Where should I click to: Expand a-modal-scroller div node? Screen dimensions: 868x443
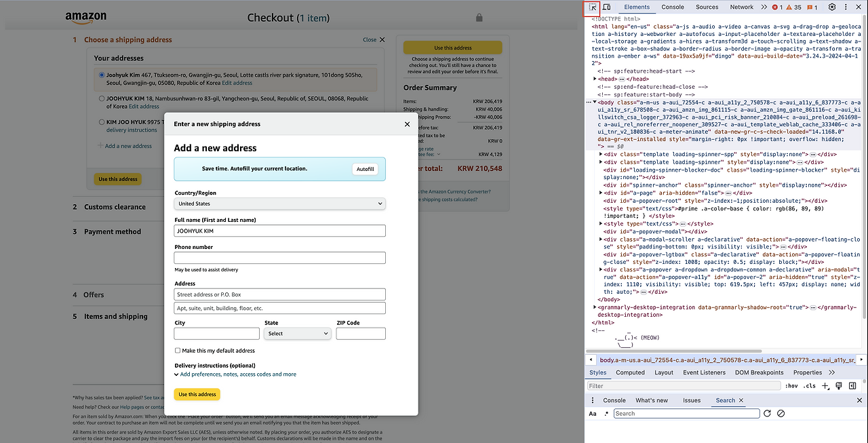click(x=601, y=239)
